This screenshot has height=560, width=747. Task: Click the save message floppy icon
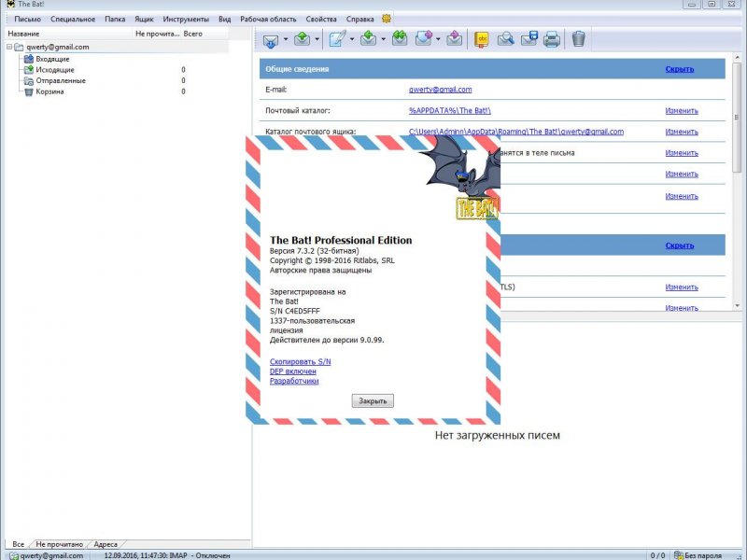[529, 39]
